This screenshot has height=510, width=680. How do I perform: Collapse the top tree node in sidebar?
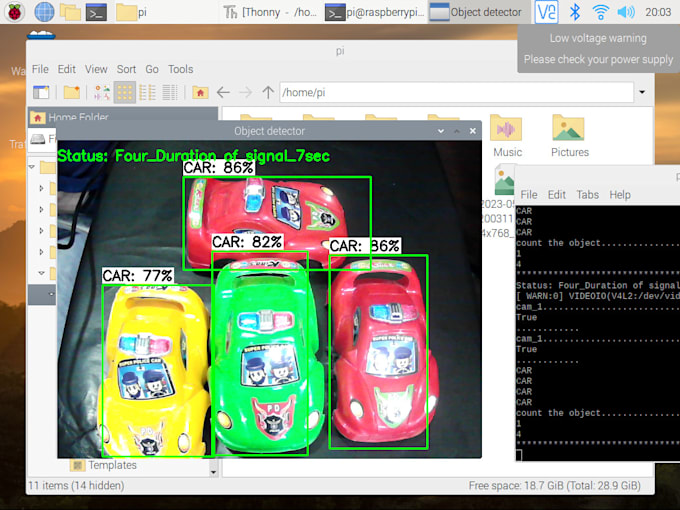[32, 167]
